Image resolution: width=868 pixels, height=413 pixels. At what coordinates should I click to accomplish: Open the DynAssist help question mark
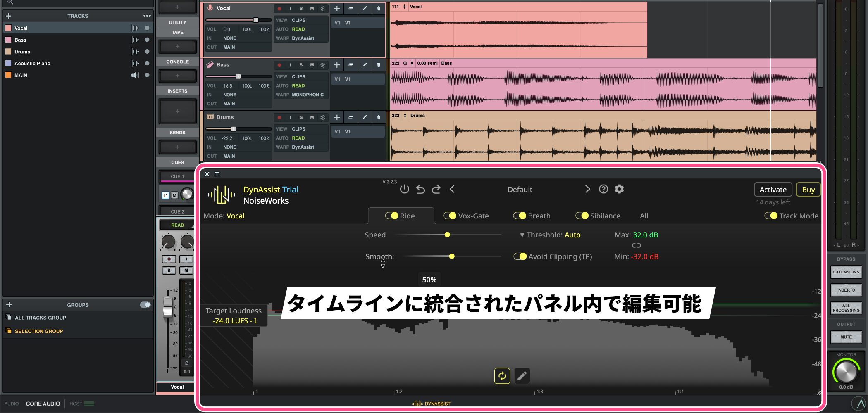click(603, 189)
